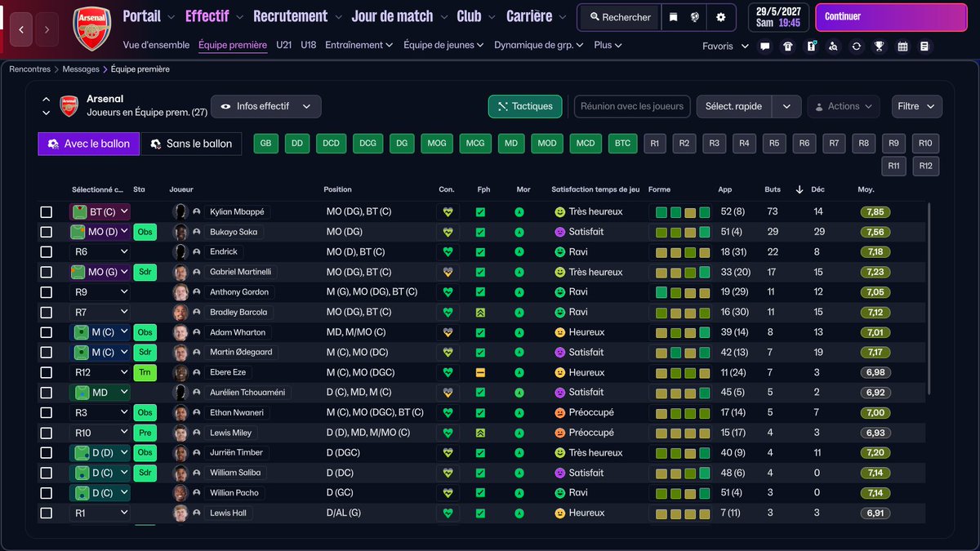Image resolution: width=980 pixels, height=551 pixels.
Task: Expand the Sélect. rapide arrow dropdown
Action: click(786, 106)
